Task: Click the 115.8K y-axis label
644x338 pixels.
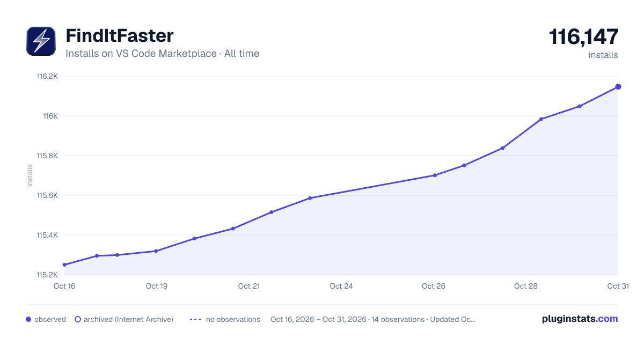Action: tap(47, 156)
